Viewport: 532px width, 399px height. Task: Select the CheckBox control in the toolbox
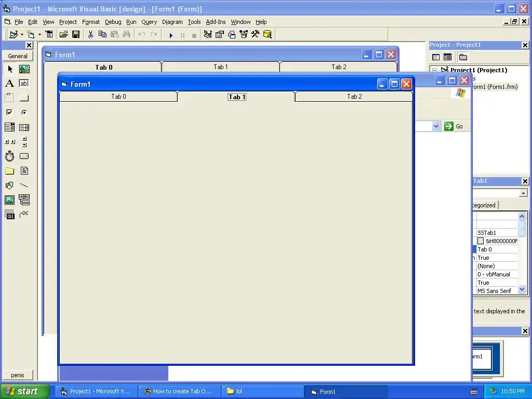(10, 112)
